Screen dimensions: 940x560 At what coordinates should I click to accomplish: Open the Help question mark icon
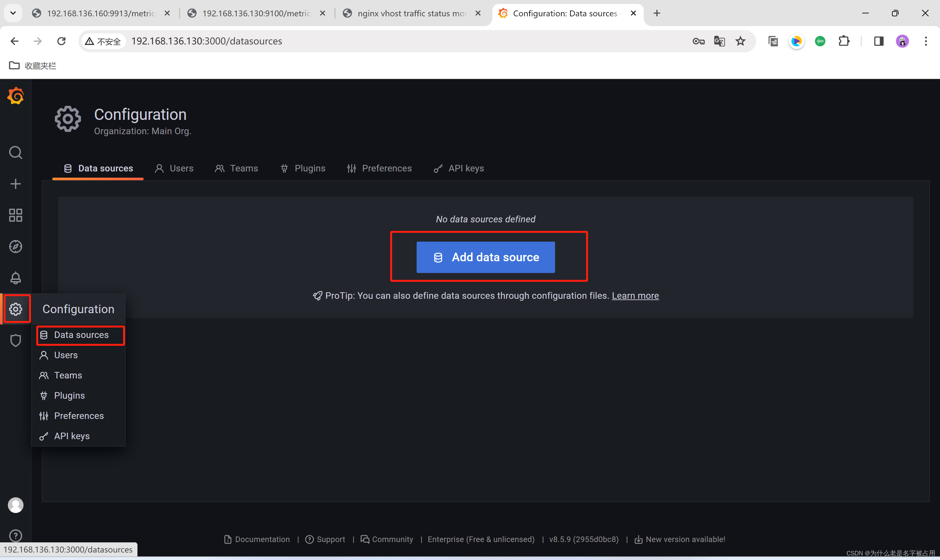[15, 536]
